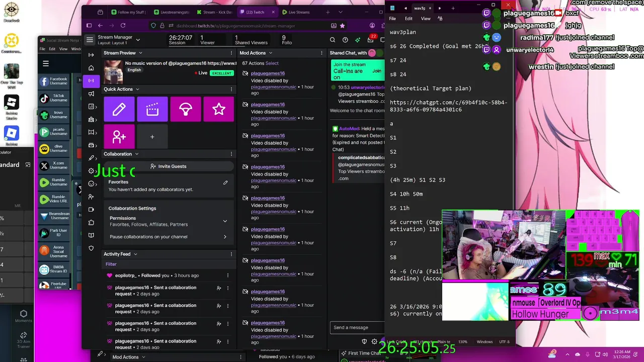Click the Windows taskbar clock at 12:26 AM
The height and width of the screenshot is (362, 644).
(622, 354)
